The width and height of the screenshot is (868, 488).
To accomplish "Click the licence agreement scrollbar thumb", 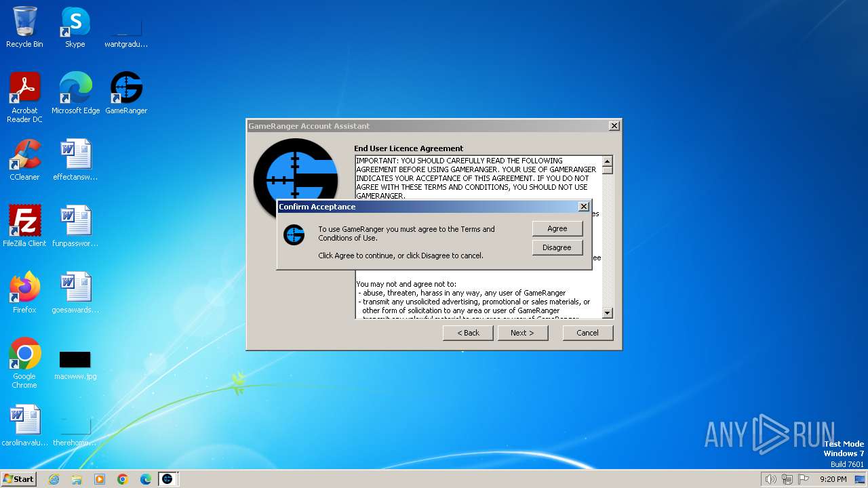I will point(607,170).
